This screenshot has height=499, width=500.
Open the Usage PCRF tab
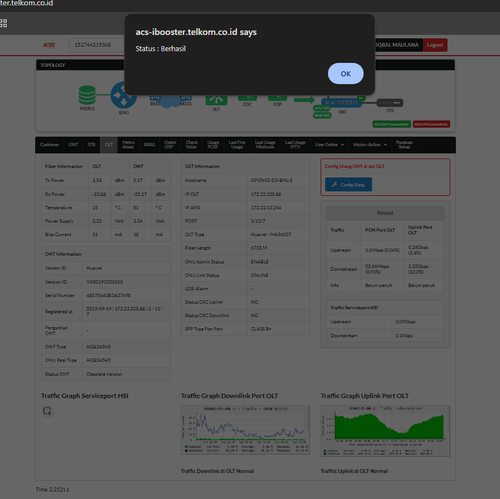213,145
